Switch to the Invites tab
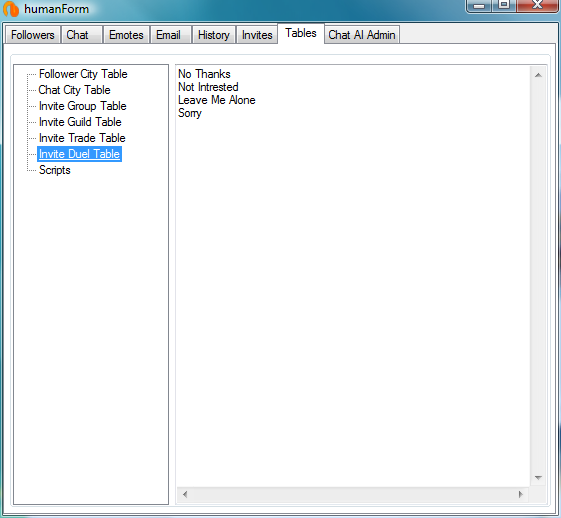The height and width of the screenshot is (518, 561). (x=257, y=35)
